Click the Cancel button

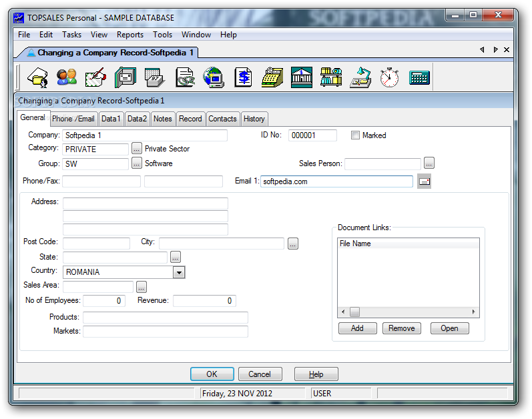coord(260,374)
